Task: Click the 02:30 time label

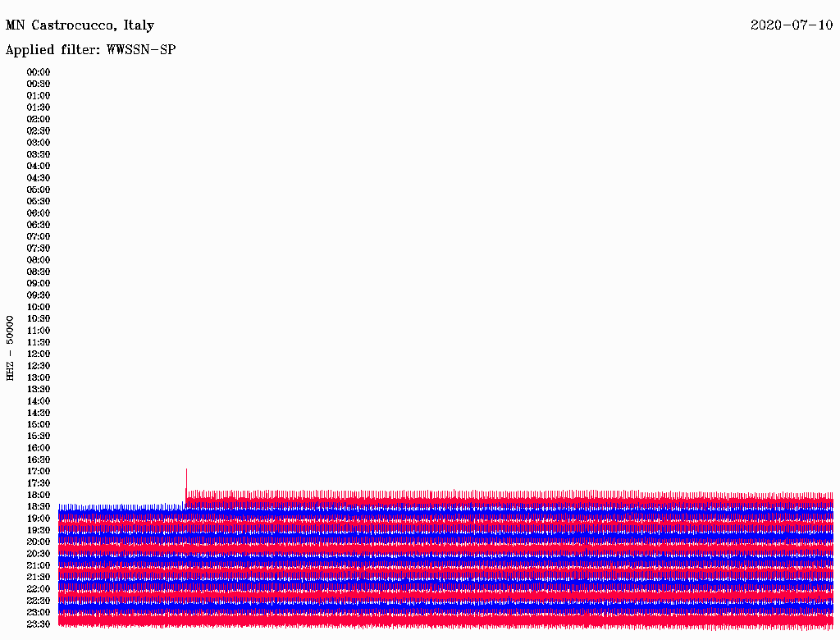Action: [x=39, y=130]
